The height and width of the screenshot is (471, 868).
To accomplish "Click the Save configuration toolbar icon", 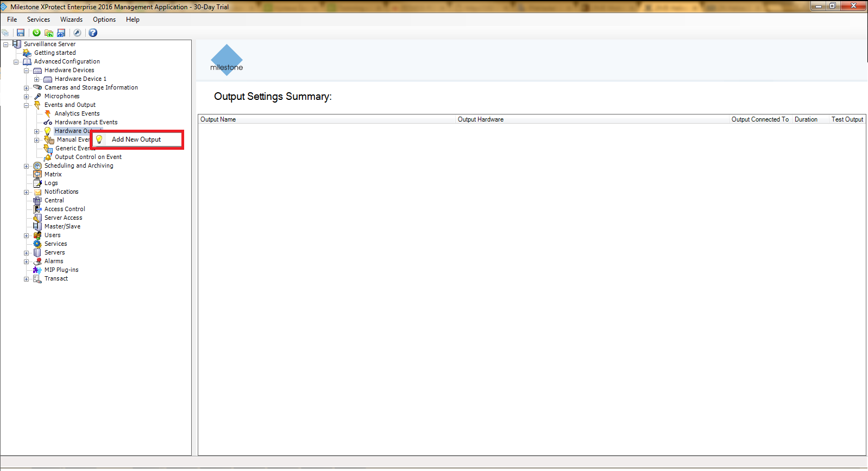I will tap(21, 33).
